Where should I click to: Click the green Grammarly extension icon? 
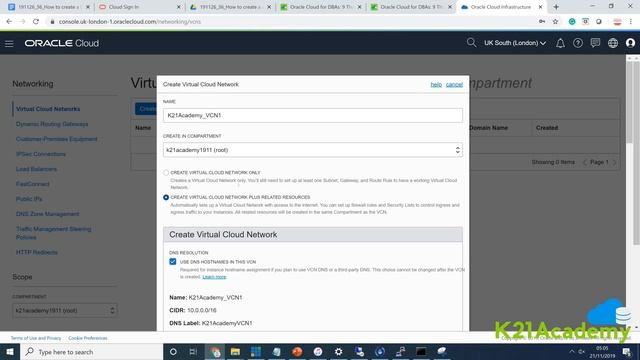tap(572, 22)
